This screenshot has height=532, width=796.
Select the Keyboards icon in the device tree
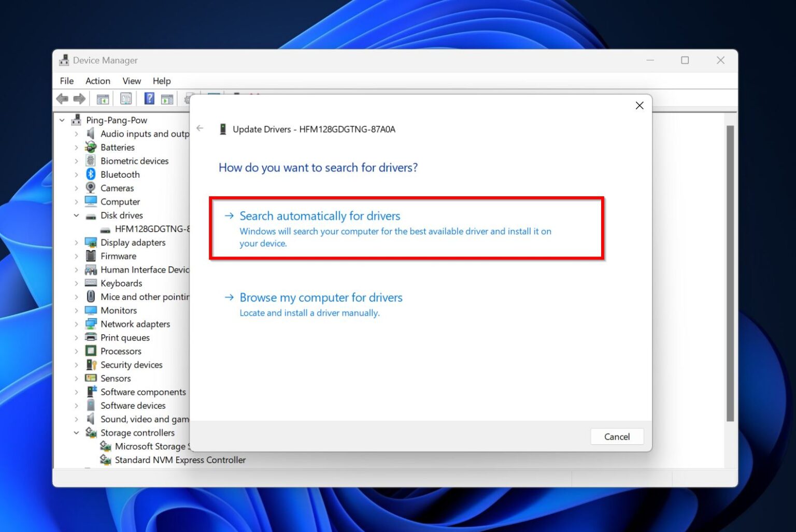point(91,283)
